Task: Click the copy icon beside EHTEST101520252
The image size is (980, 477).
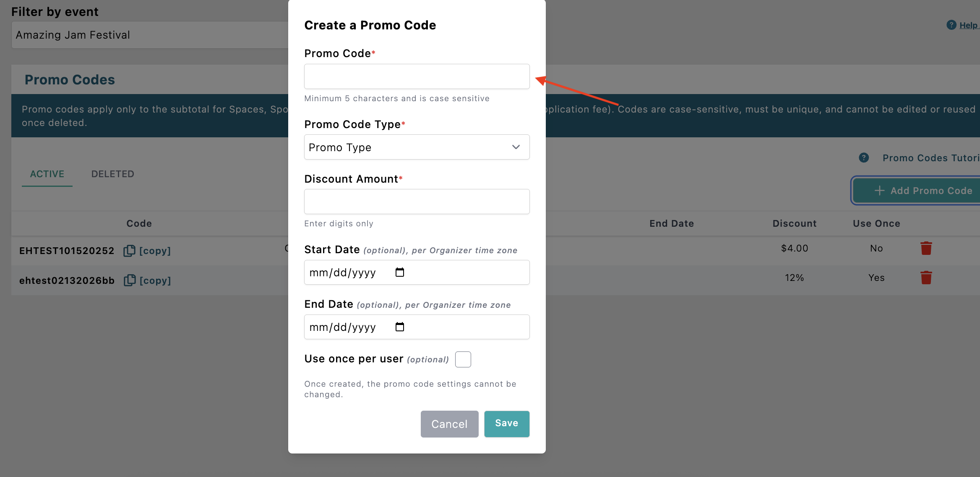Action: pos(129,251)
